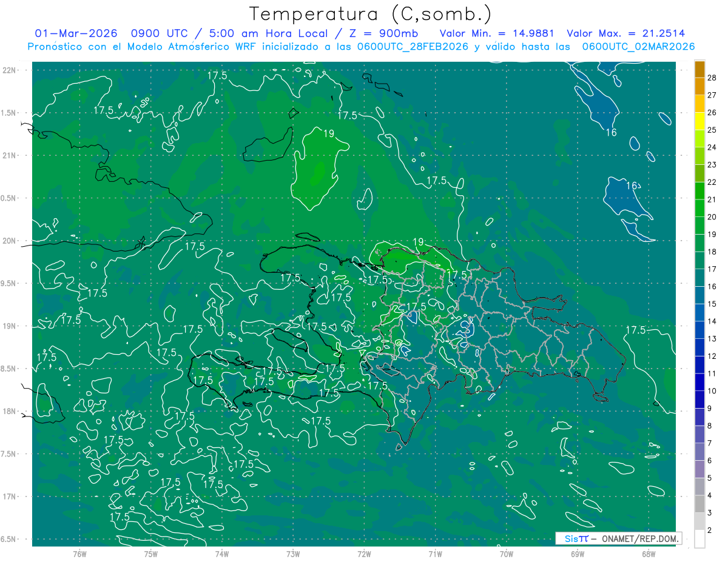
Task: Click the "16" contour label near 21.3N
Action: [x=612, y=132]
